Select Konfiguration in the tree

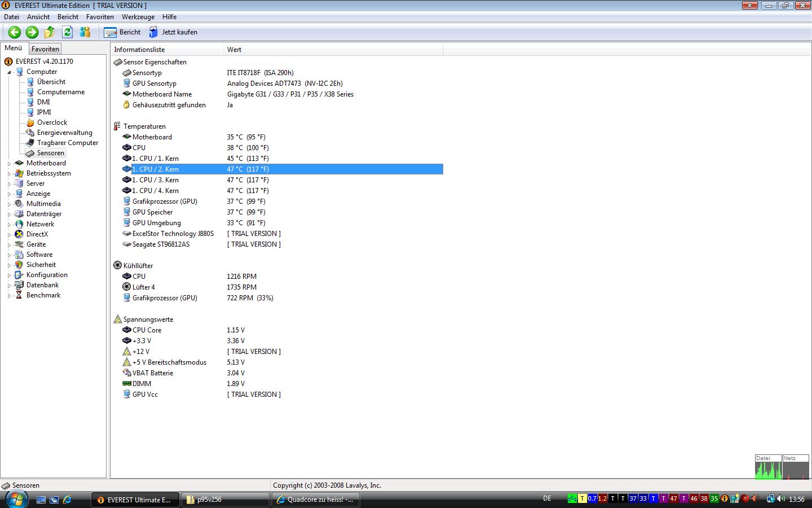tap(47, 275)
